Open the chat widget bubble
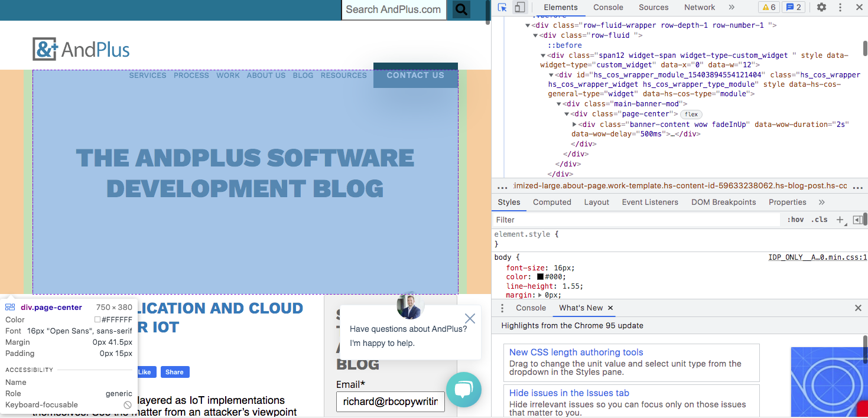 pos(464,390)
